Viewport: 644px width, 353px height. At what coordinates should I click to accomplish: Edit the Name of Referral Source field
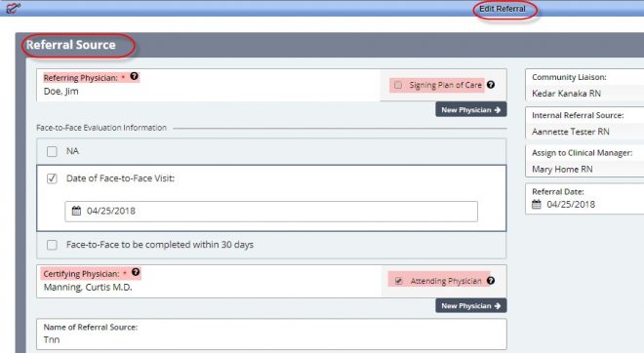pyautogui.click(x=271, y=334)
